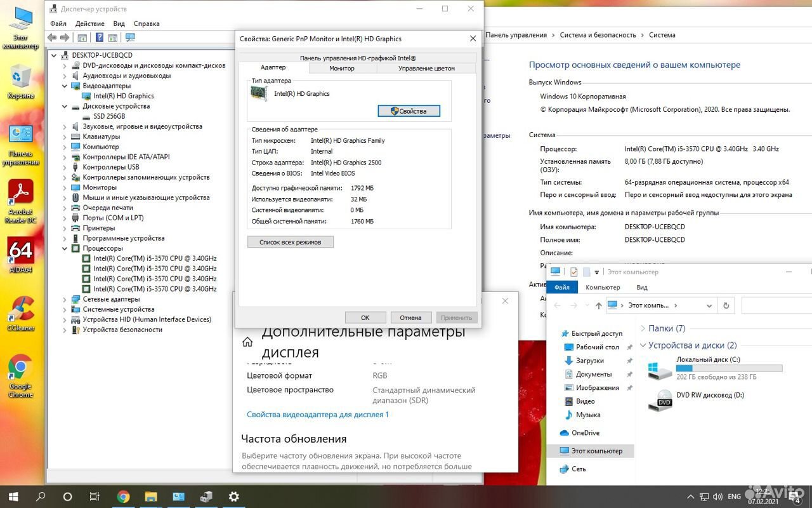The width and height of the screenshot is (812, 508).
Task: Select the SSD 256GB device entry
Action: (x=109, y=116)
